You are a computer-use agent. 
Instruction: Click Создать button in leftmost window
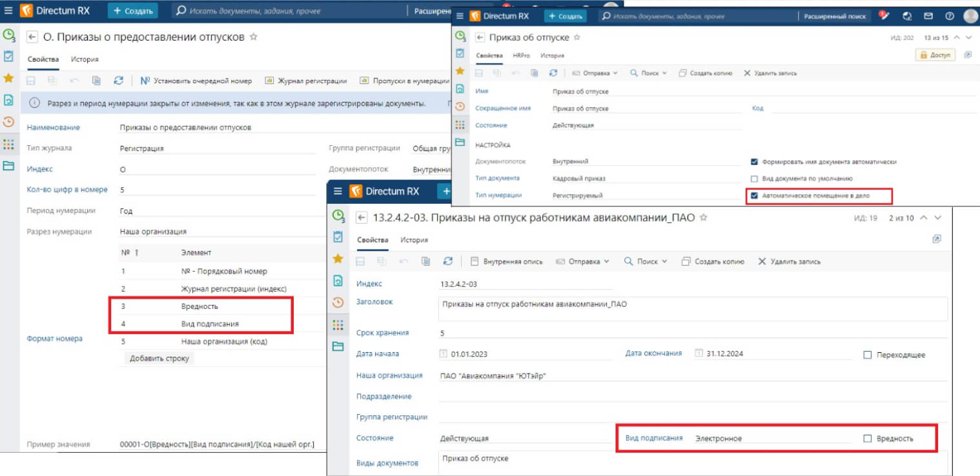pyautogui.click(x=133, y=11)
